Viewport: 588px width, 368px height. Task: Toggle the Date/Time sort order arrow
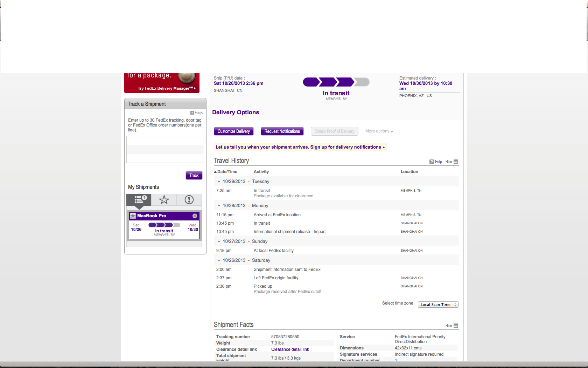(x=216, y=171)
